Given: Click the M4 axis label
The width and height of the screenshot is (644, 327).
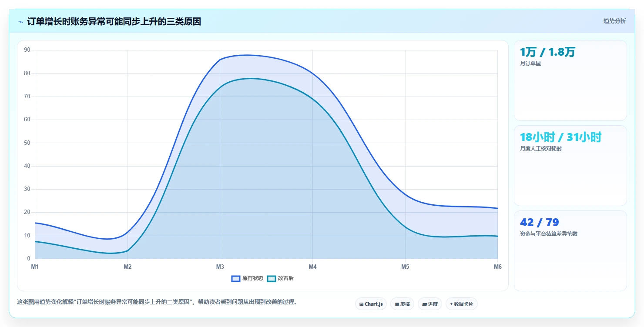Looking at the screenshot, I should click(312, 267).
